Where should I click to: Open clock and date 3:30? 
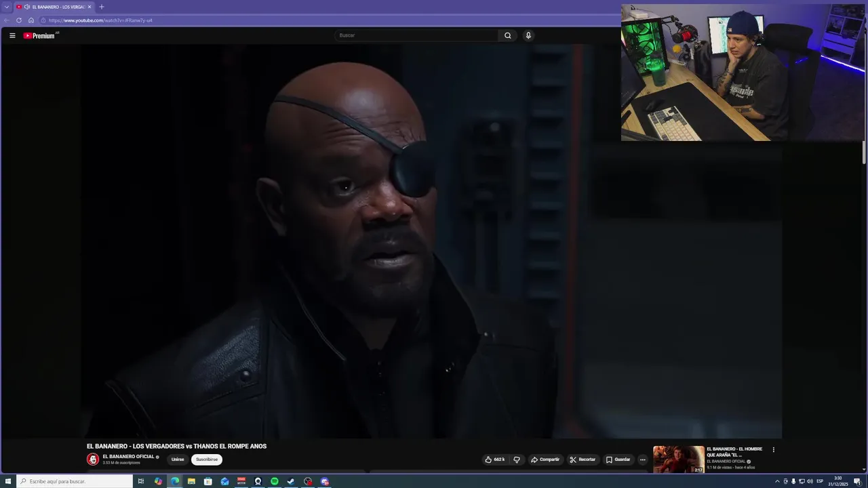(838, 481)
